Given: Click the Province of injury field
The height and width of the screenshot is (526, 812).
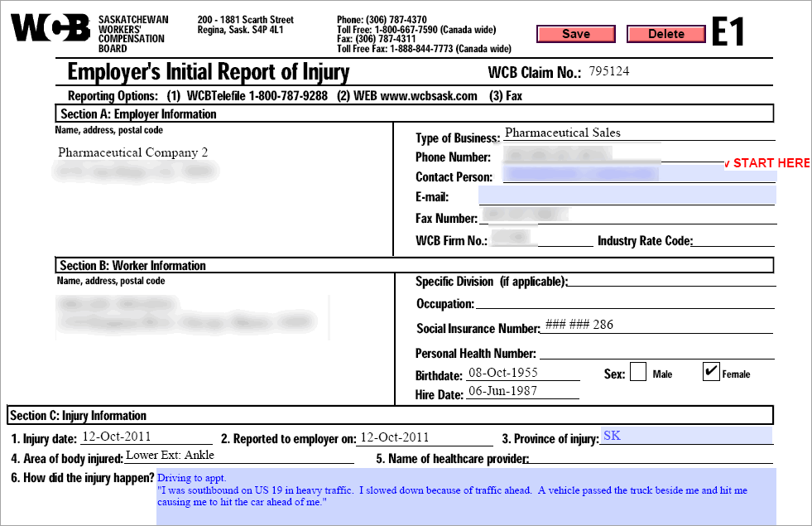Looking at the screenshot, I should click(x=686, y=436).
